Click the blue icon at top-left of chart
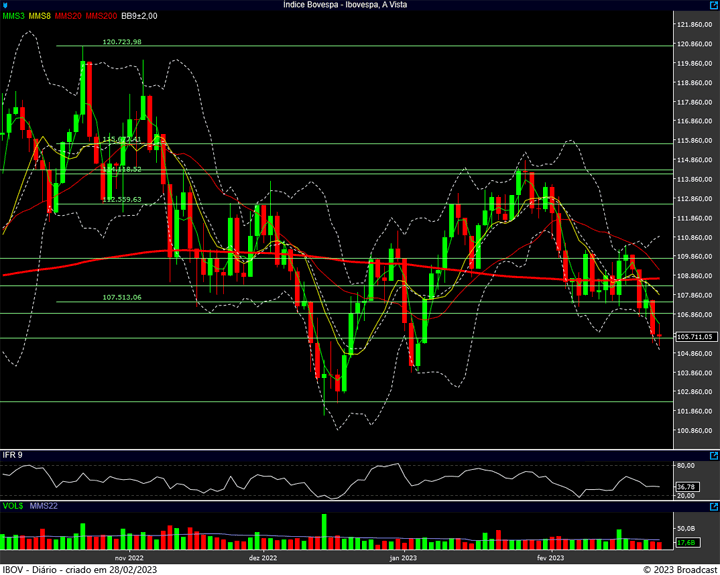 (x=5, y=5)
